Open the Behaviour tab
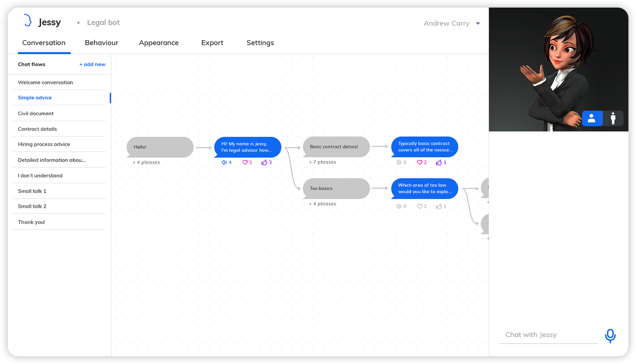 click(x=101, y=43)
